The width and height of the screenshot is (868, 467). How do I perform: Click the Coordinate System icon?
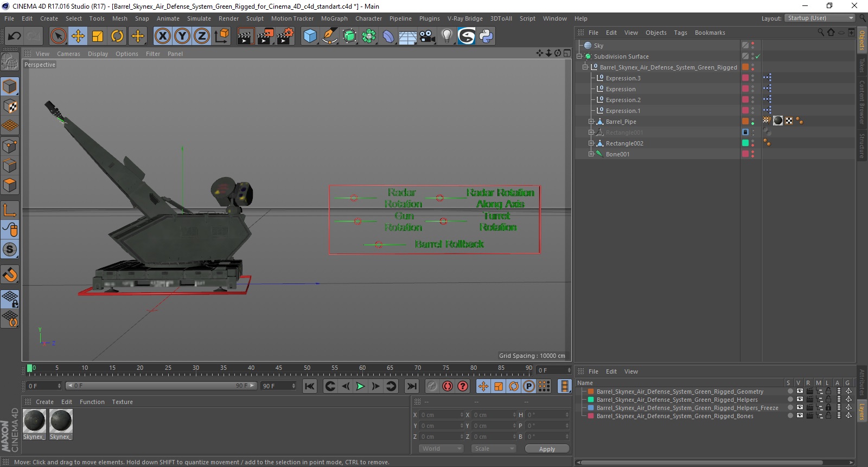tap(221, 36)
